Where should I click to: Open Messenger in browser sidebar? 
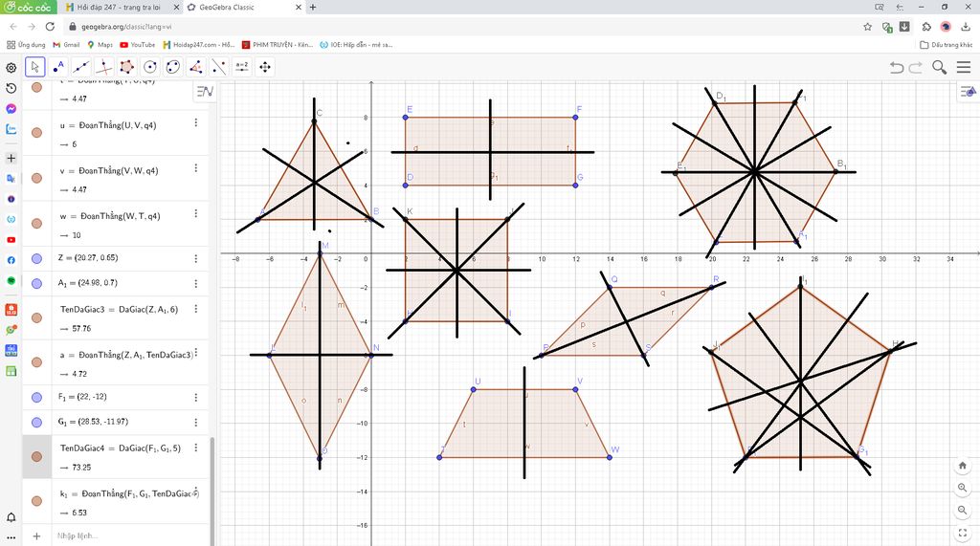11,109
